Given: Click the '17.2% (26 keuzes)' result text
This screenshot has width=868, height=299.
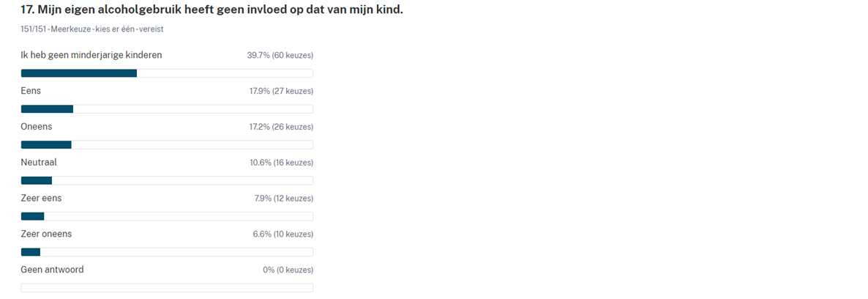Looking at the screenshot, I should (281, 127).
